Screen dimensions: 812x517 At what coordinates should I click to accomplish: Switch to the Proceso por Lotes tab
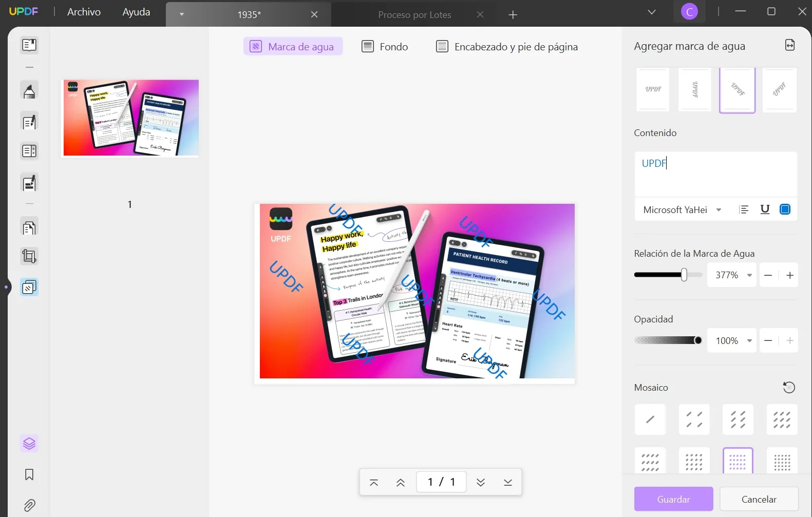(x=414, y=15)
